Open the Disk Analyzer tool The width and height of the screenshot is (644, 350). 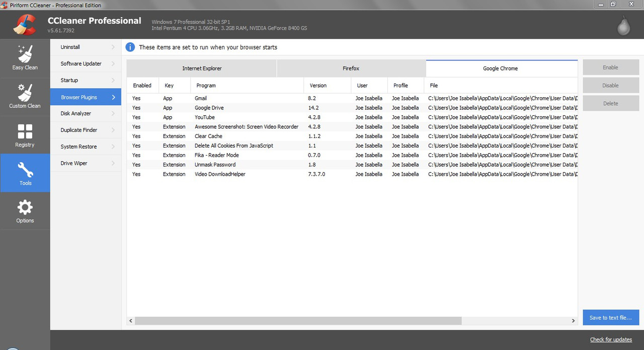point(86,113)
